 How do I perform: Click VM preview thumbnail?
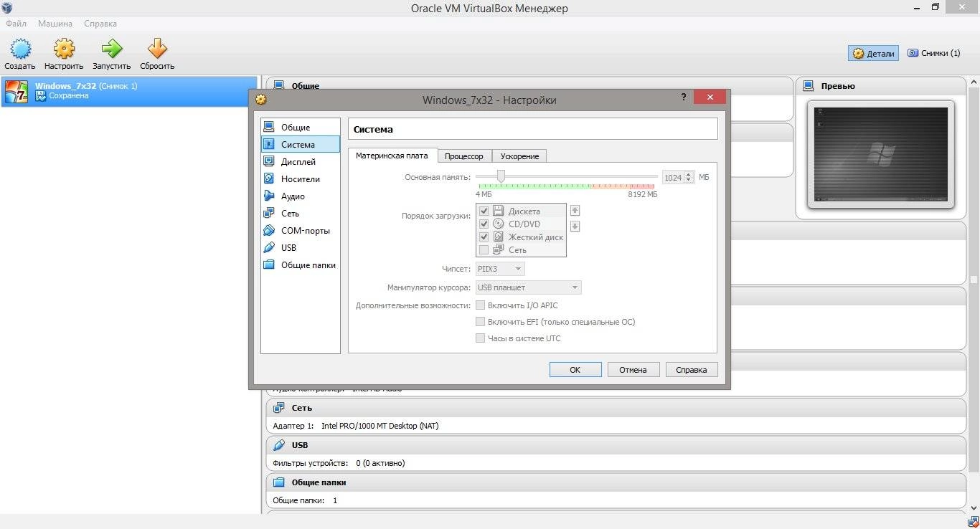pyautogui.click(x=881, y=154)
